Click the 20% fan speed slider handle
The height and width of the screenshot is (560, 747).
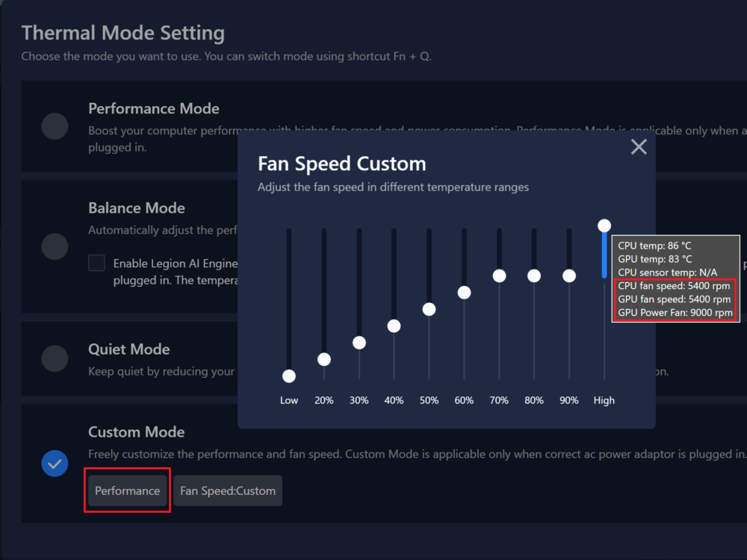click(323, 359)
